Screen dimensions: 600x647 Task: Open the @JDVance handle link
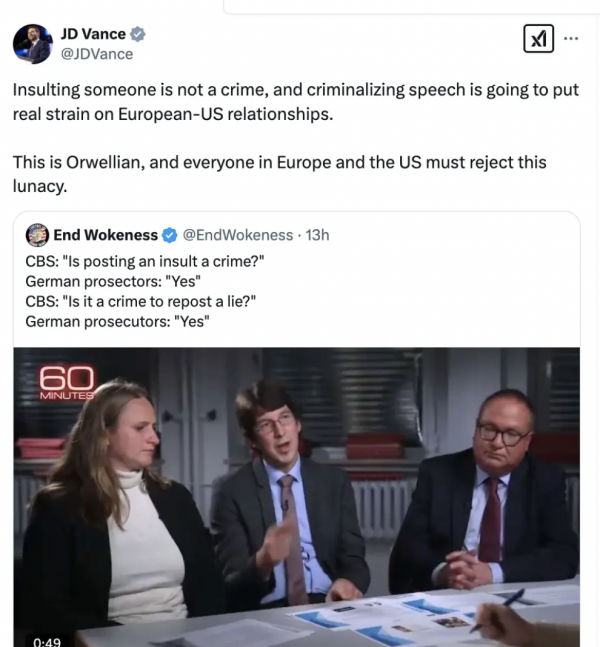[x=97, y=54]
